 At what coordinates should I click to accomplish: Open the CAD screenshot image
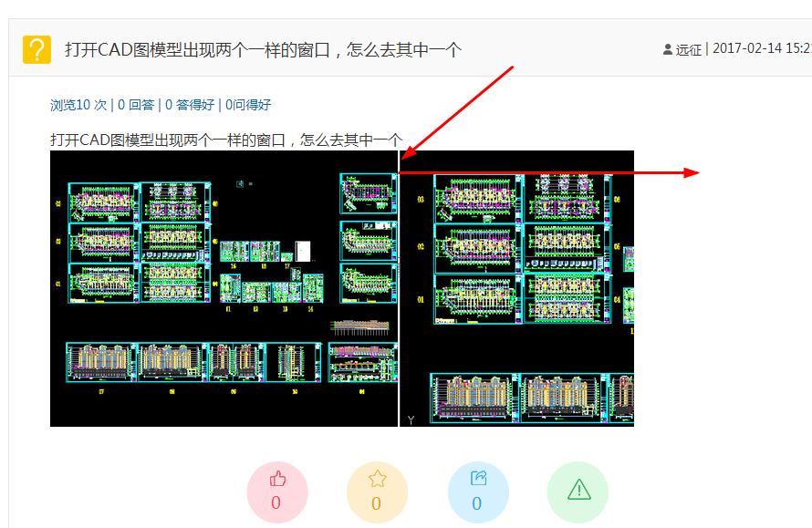point(342,289)
